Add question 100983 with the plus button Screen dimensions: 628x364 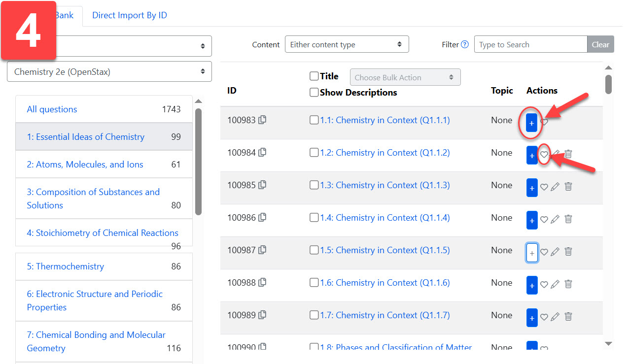(x=532, y=123)
